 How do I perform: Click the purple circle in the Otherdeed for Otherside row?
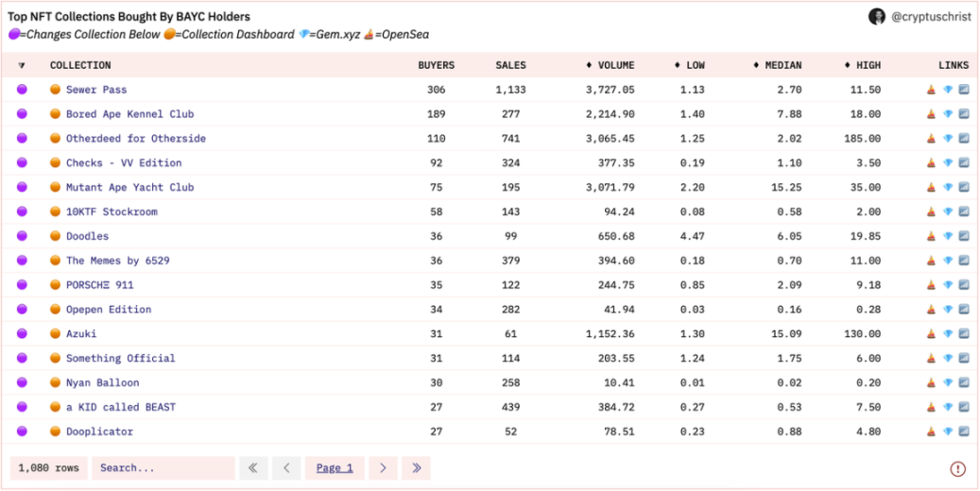[x=22, y=138]
